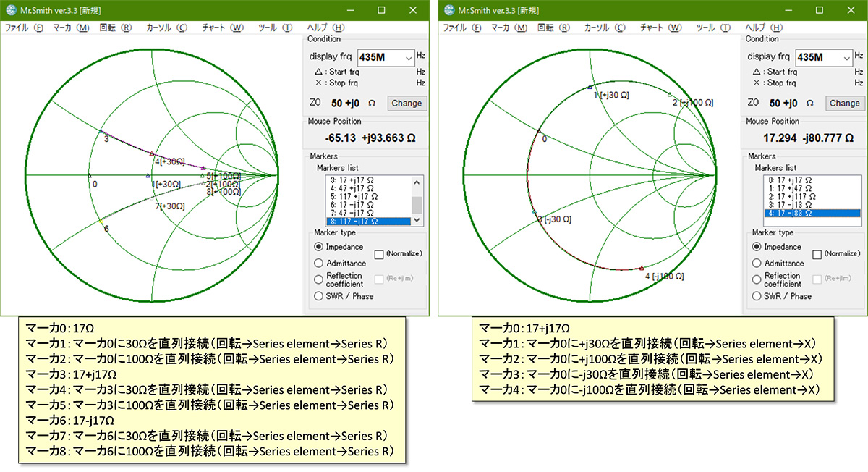The height and width of the screenshot is (472, 868).
Task: Maximize the right Mr.Smith window
Action: [820, 10]
